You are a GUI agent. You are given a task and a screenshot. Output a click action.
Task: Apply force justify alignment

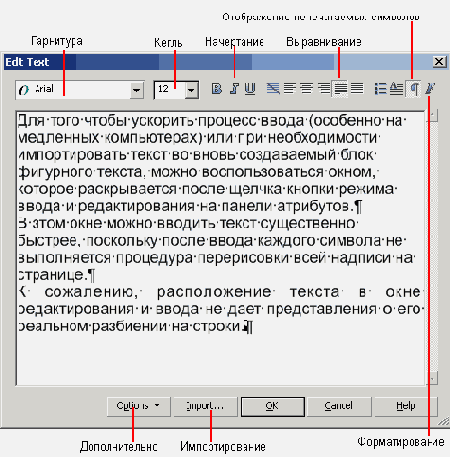(x=357, y=89)
